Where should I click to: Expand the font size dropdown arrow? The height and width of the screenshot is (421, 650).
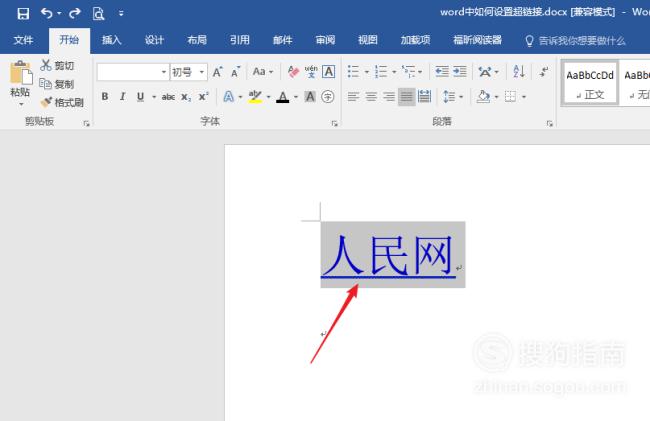(x=202, y=72)
